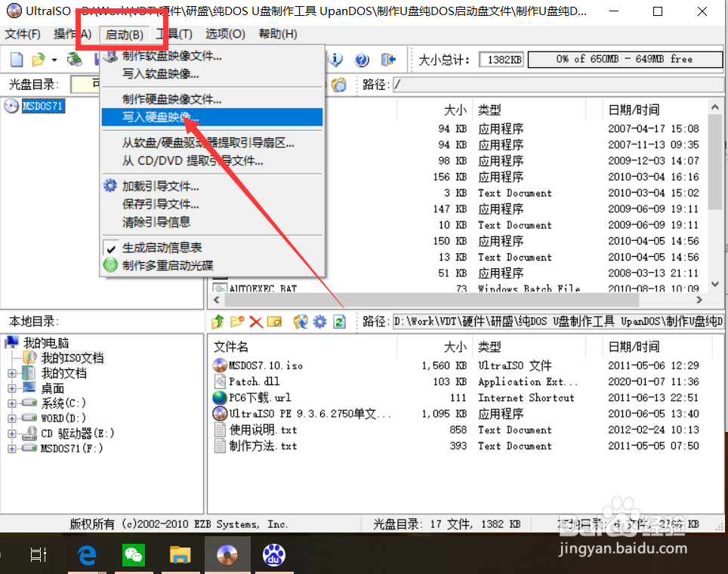Expand the MSDOS71(F:) drive node
728x574 pixels.
pyautogui.click(x=12, y=449)
